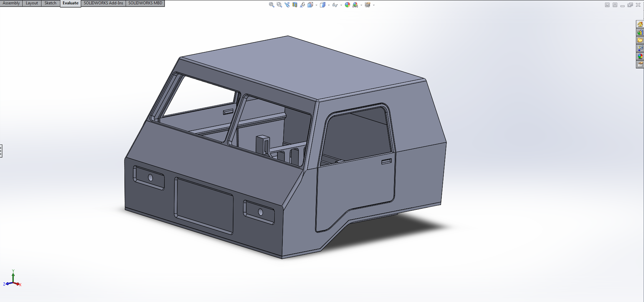Open the Custom Properties task pane tab
The width and height of the screenshot is (644, 302).
click(x=640, y=64)
